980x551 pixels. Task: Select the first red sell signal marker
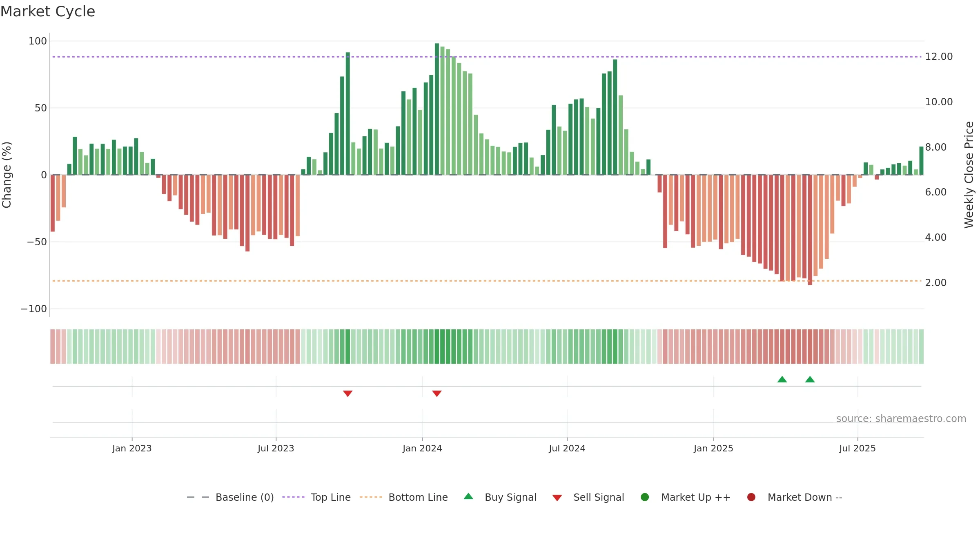(x=347, y=393)
